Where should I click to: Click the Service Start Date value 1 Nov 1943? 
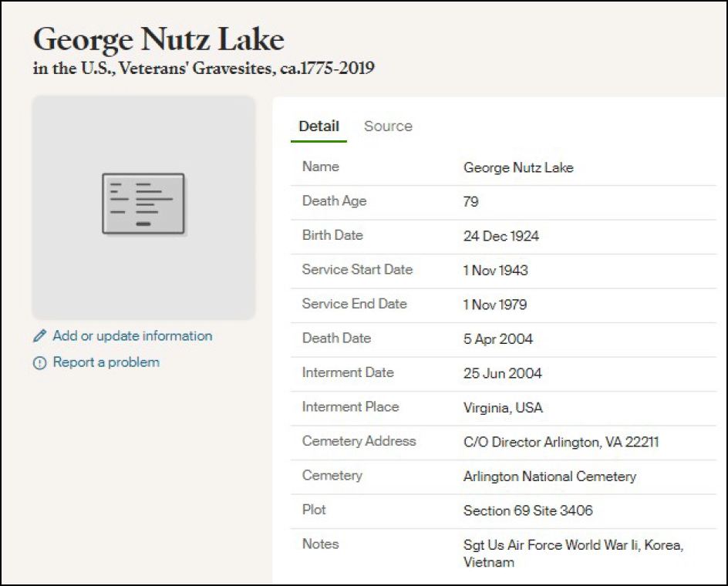(x=495, y=271)
